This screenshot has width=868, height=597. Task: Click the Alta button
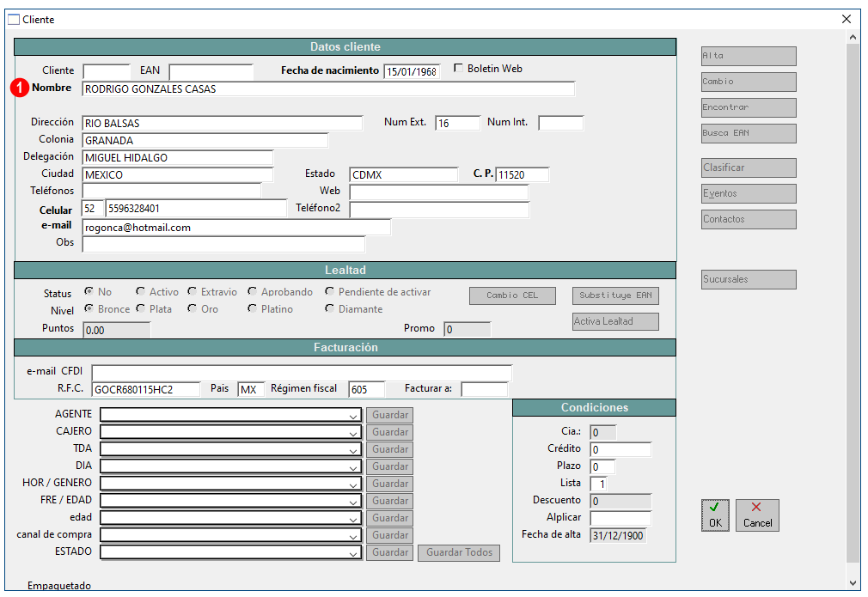tap(749, 56)
